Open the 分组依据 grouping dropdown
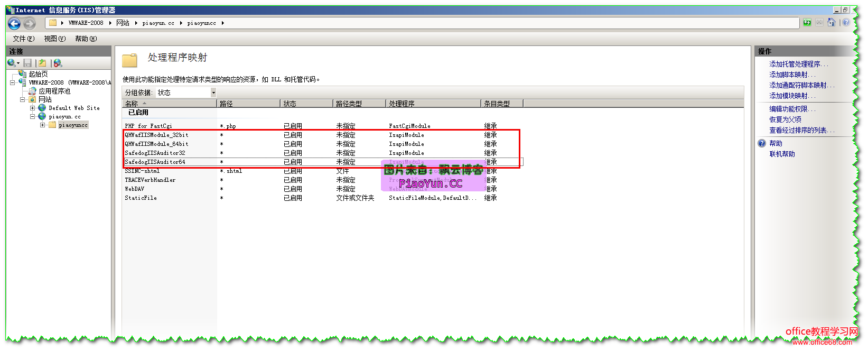 [x=213, y=93]
